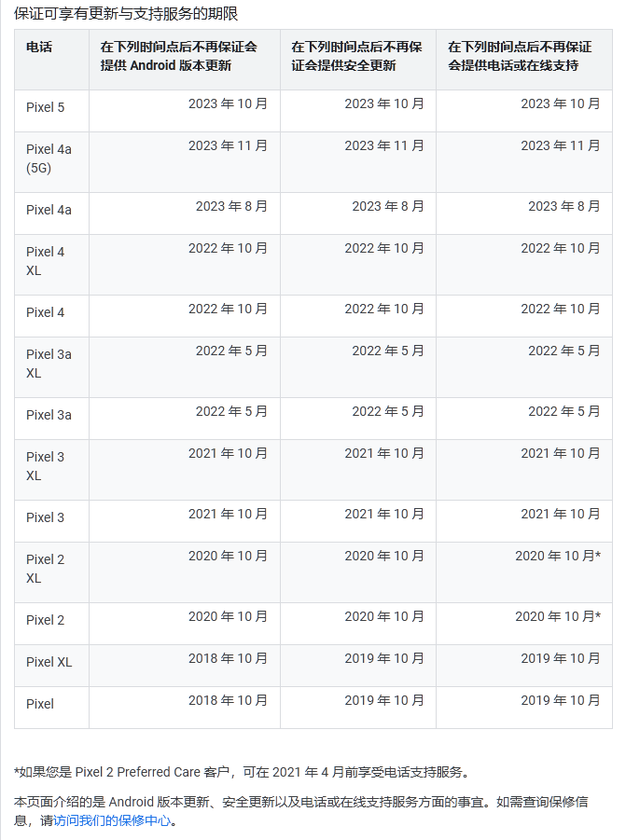Select the Pixel XL row label
The height and width of the screenshot is (840, 626).
click(49, 662)
